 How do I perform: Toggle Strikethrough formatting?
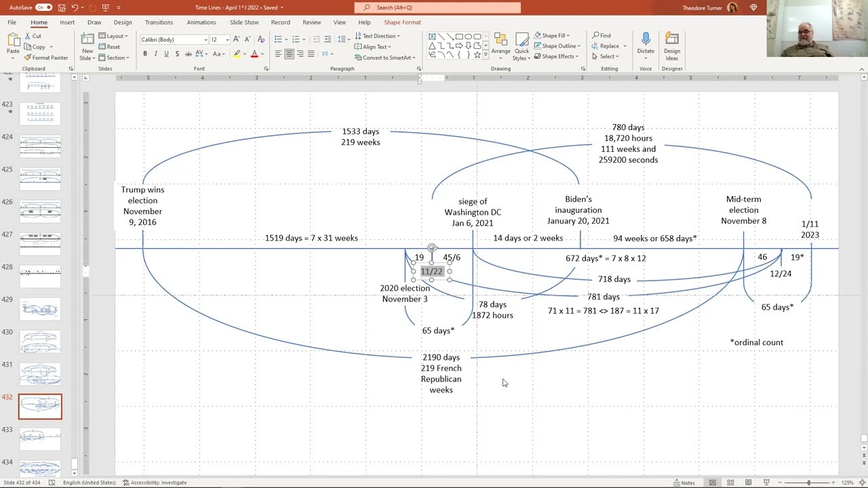(188, 54)
